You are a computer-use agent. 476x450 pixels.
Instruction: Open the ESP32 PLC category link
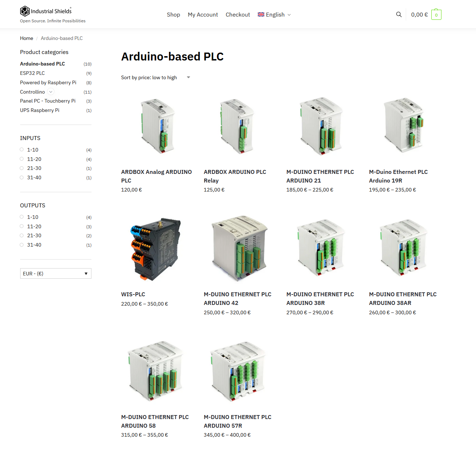[32, 73]
